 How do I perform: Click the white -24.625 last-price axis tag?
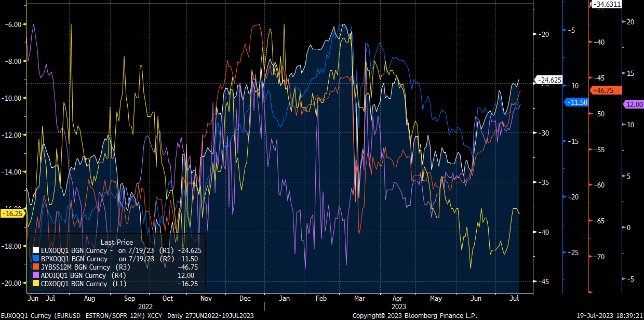click(547, 80)
